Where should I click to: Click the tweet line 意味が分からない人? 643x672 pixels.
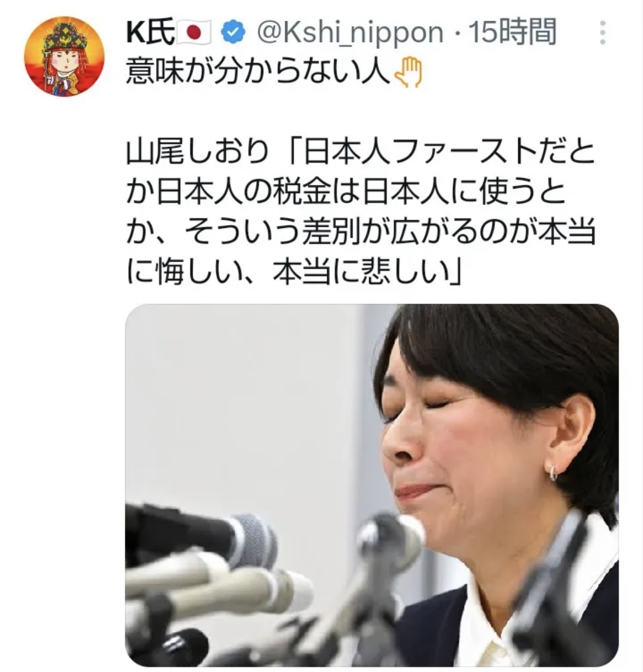tap(259, 73)
